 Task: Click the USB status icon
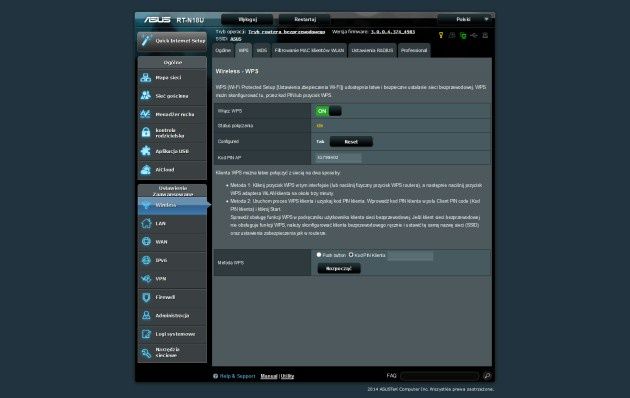(x=474, y=35)
